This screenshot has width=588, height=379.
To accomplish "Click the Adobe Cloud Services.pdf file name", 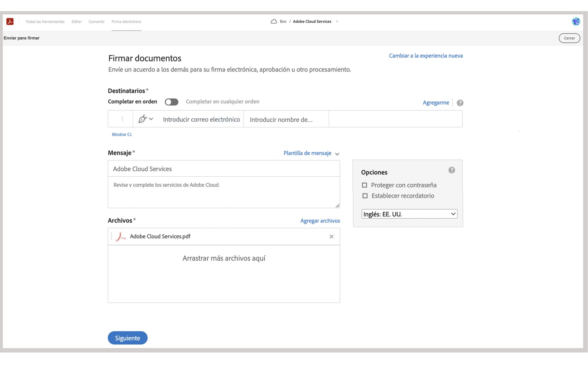I will click(160, 236).
